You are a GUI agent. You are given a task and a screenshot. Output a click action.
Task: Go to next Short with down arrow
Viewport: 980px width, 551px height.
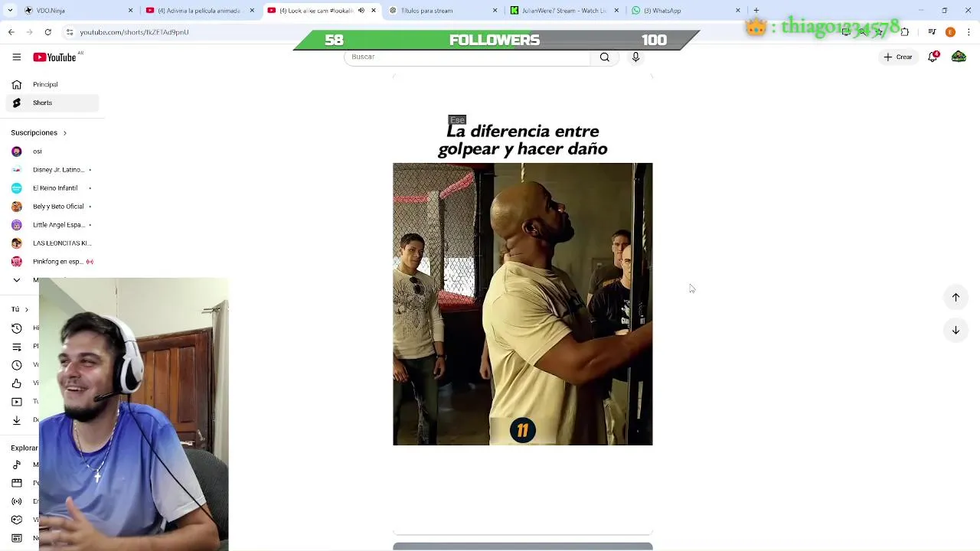(x=955, y=330)
